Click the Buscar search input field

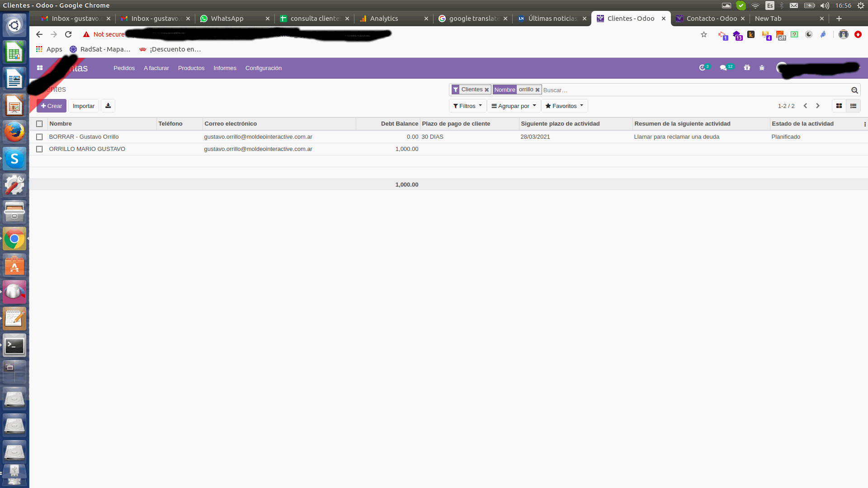[x=695, y=90]
